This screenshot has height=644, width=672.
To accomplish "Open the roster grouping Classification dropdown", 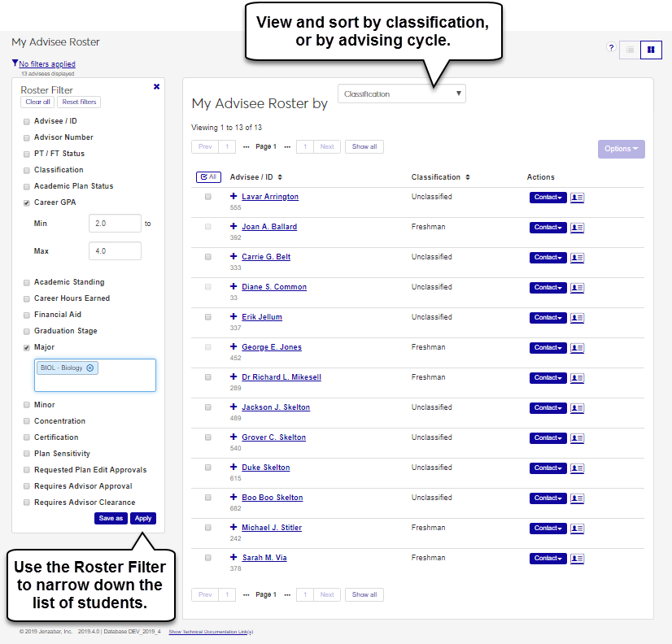I will coord(402,94).
